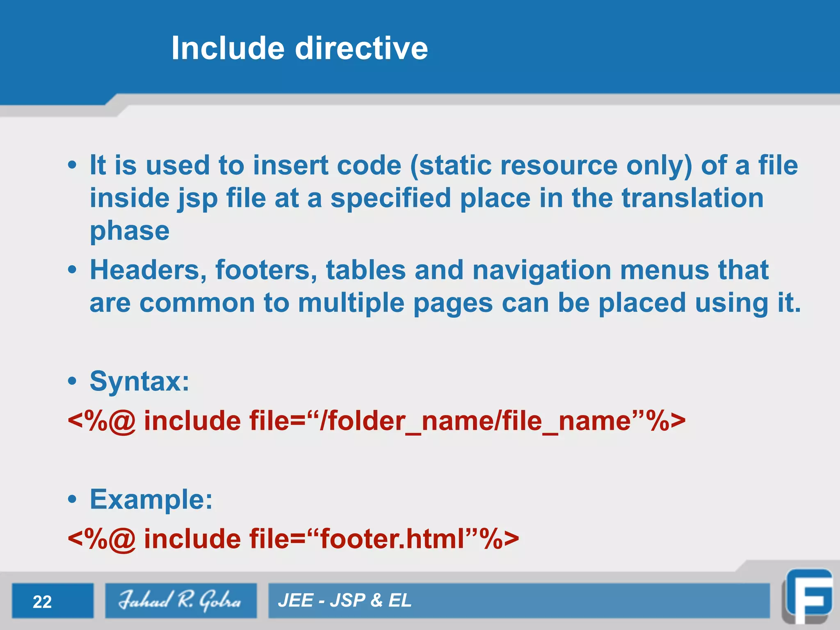
Task: Click the 'Include directive' slide title
Action: point(299,48)
